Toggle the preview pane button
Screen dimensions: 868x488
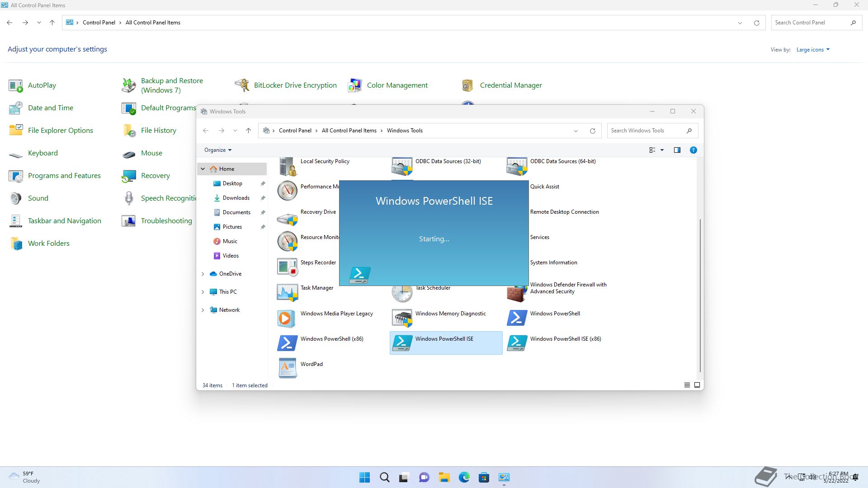[x=677, y=150]
